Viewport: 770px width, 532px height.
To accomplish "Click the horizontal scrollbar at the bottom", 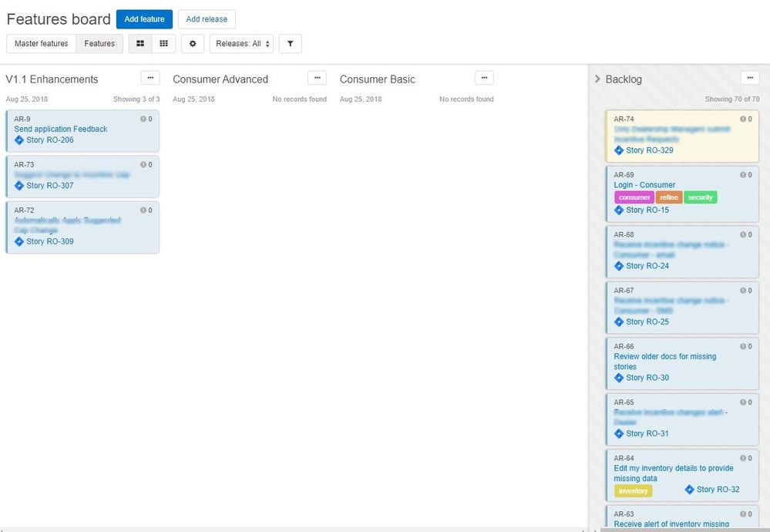I will tap(293, 527).
